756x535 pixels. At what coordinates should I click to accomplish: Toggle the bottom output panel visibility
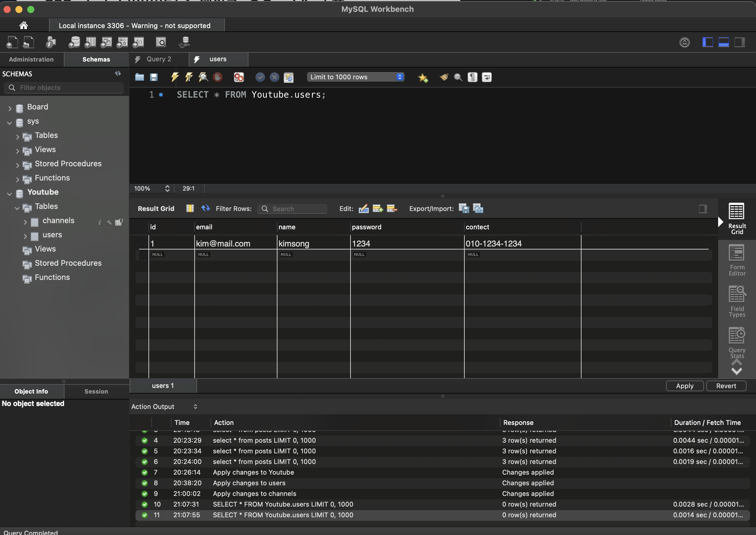pyautogui.click(x=723, y=42)
